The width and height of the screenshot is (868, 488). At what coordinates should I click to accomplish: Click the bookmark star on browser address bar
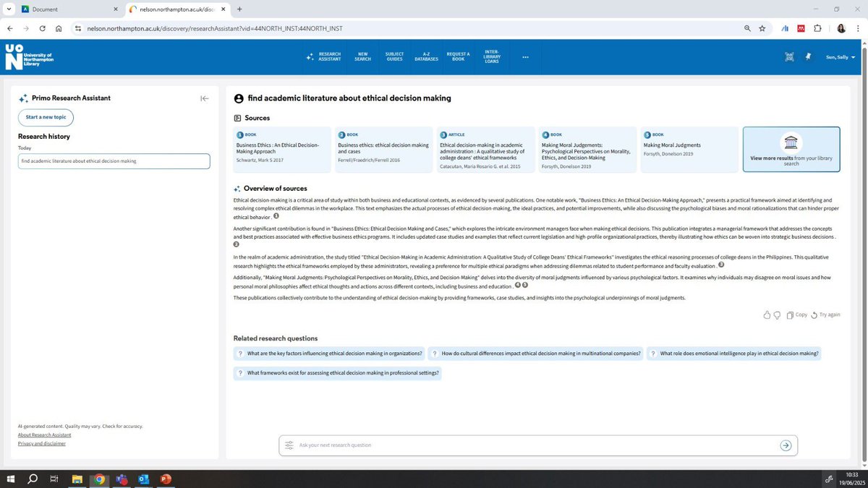(x=762, y=28)
